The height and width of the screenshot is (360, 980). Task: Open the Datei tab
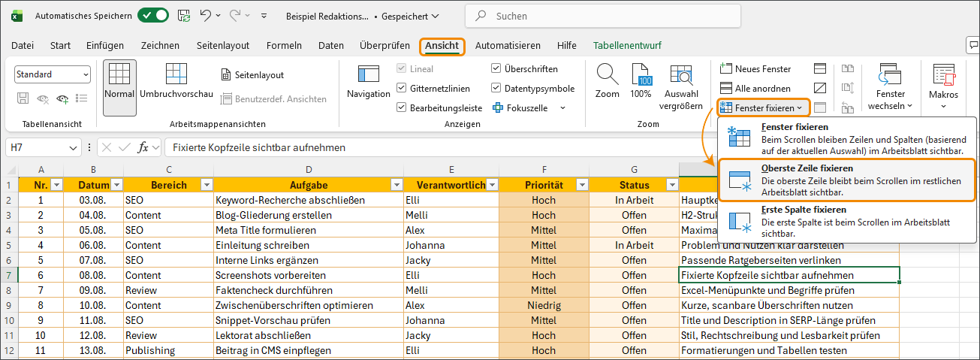(23, 45)
